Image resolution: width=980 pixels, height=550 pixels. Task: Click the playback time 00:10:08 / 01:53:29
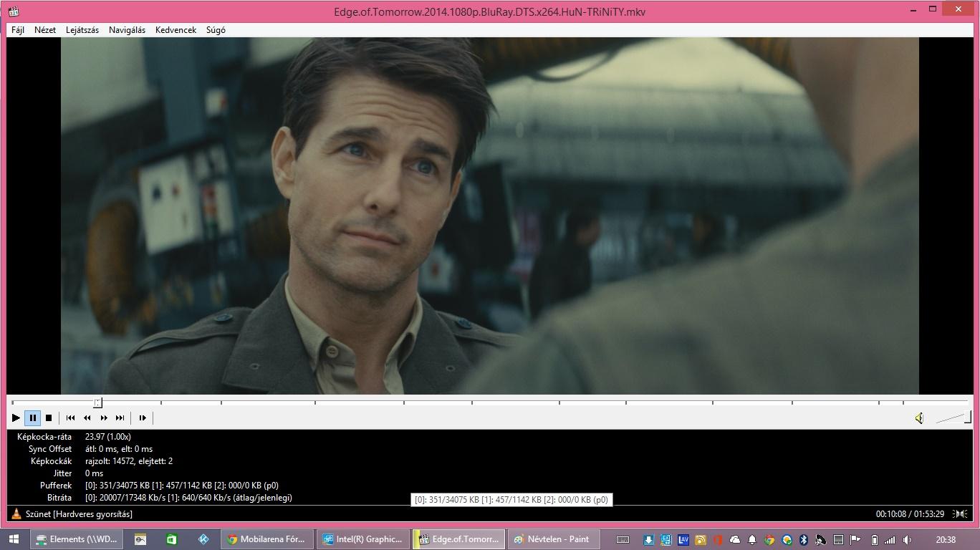(910, 513)
